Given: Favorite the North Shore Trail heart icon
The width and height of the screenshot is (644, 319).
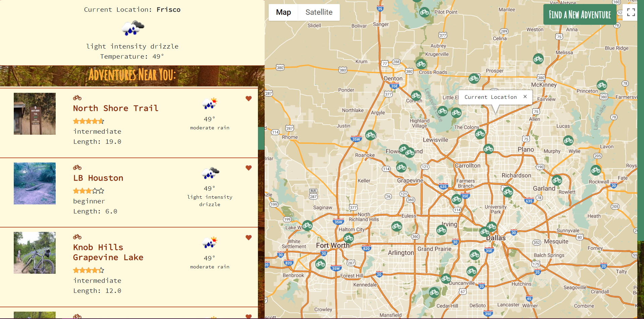Looking at the screenshot, I should (249, 99).
